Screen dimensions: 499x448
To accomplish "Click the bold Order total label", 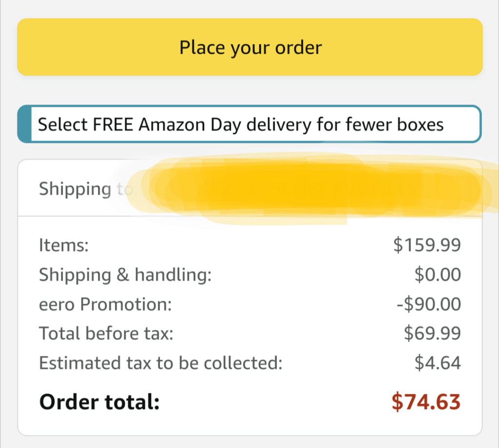I will tap(99, 402).
